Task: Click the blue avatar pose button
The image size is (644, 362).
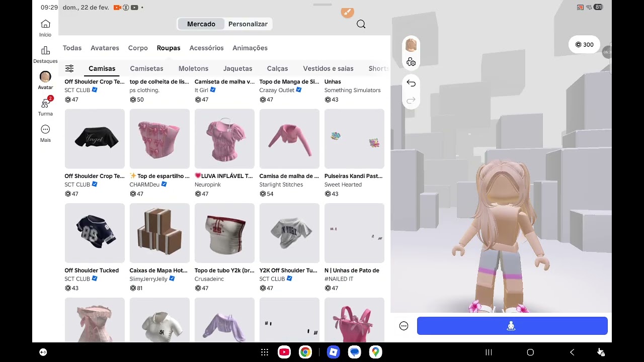Action: point(512,326)
